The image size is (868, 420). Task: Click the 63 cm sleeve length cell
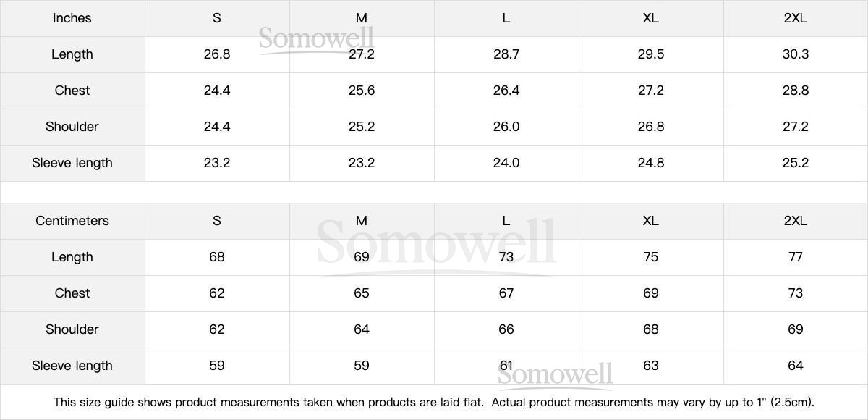click(650, 366)
